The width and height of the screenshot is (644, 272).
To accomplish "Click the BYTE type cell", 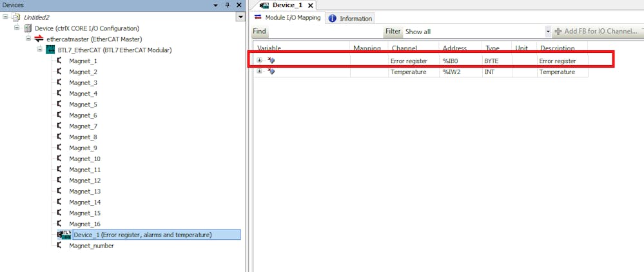I will pyautogui.click(x=497, y=61).
